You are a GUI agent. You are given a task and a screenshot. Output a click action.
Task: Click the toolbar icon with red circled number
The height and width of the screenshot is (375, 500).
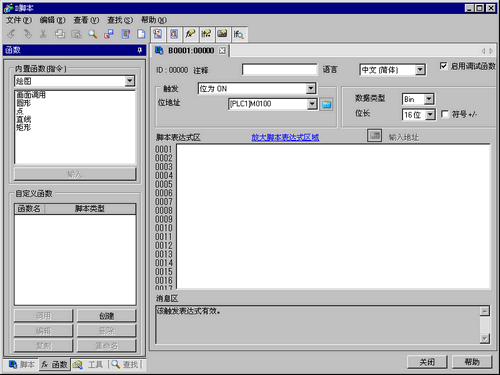pos(158,34)
